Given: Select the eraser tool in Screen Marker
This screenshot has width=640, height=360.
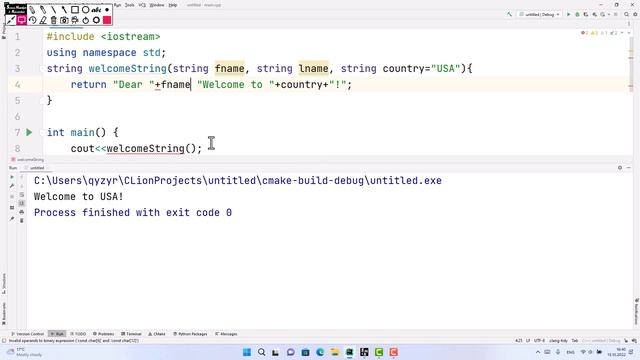Looking at the screenshot, I should click(x=43, y=20).
